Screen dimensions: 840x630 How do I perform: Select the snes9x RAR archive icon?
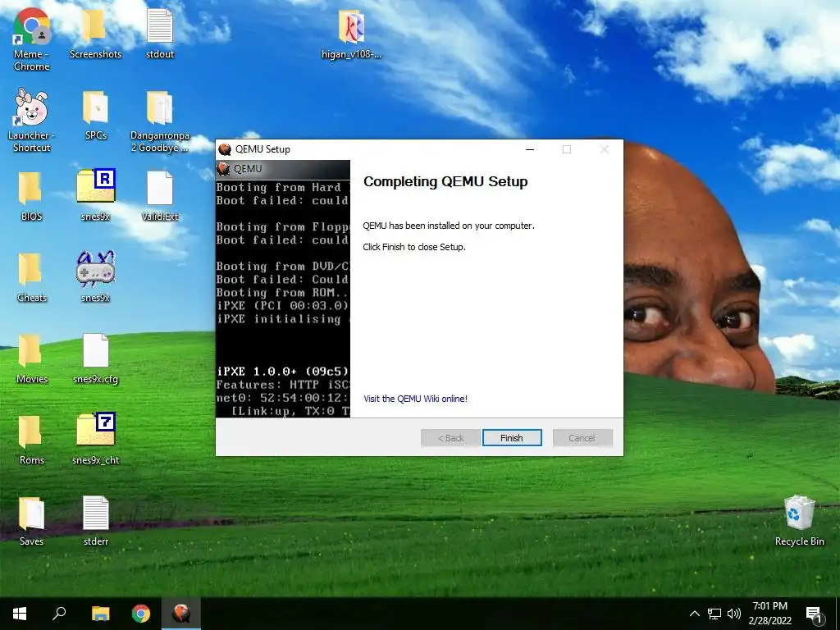pos(95,195)
